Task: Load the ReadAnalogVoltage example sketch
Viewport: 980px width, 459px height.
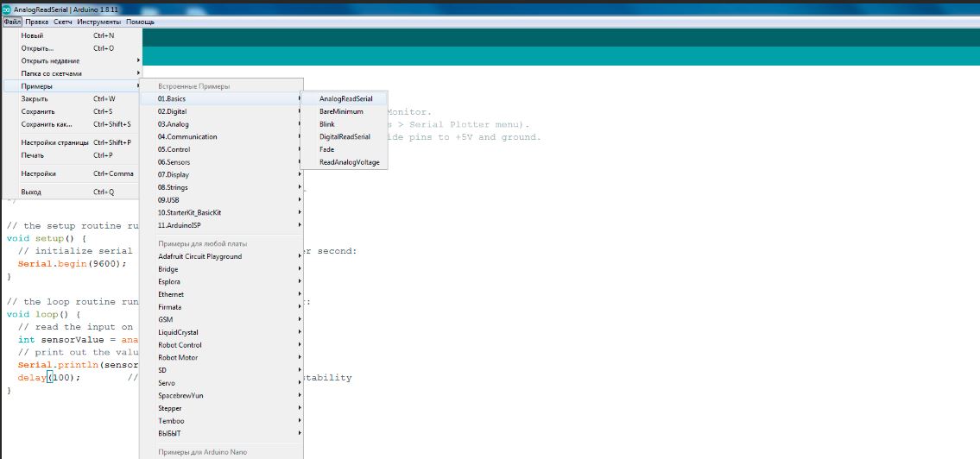Action: (345, 162)
